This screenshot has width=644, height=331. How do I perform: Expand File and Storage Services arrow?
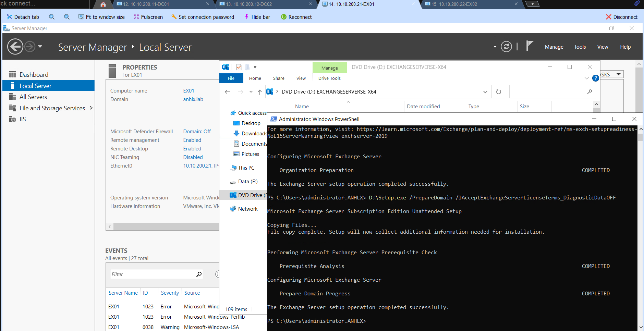[x=91, y=108]
